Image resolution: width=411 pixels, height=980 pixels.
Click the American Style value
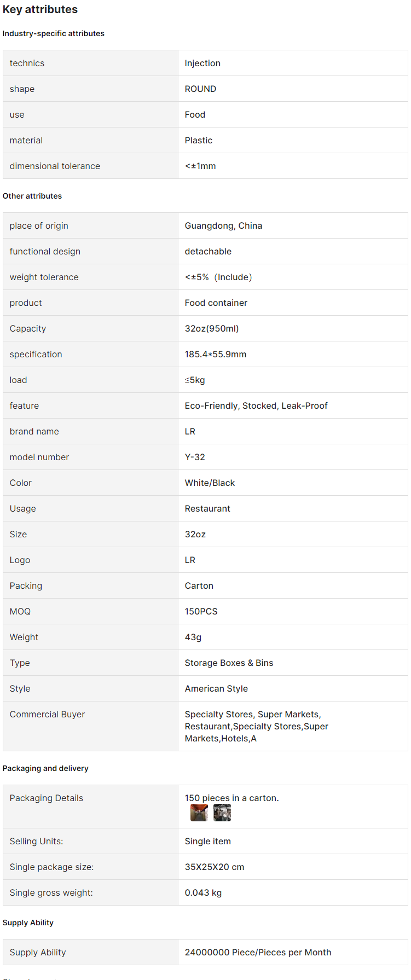pyautogui.click(x=216, y=688)
